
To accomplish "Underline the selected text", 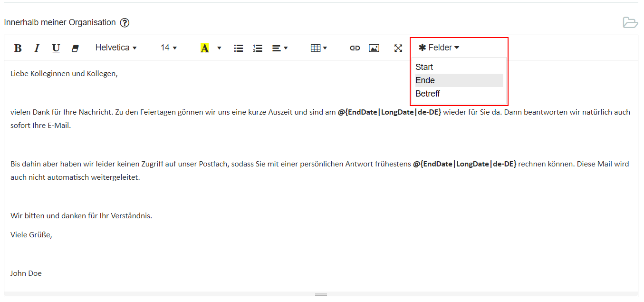I will (x=56, y=48).
